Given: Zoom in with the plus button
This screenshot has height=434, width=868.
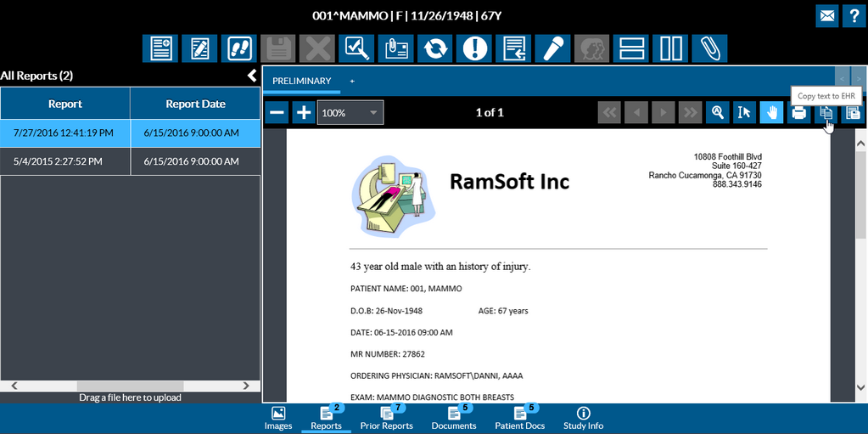Looking at the screenshot, I should (304, 112).
